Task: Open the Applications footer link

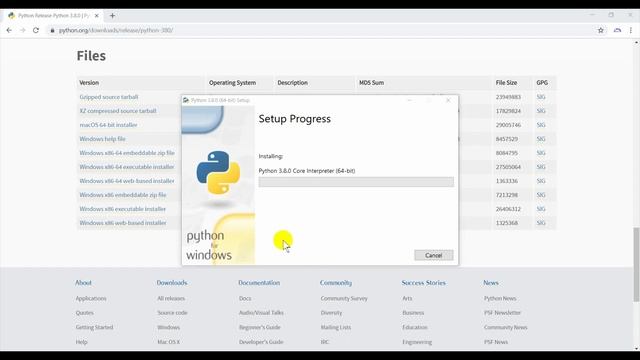Action: click(x=91, y=298)
